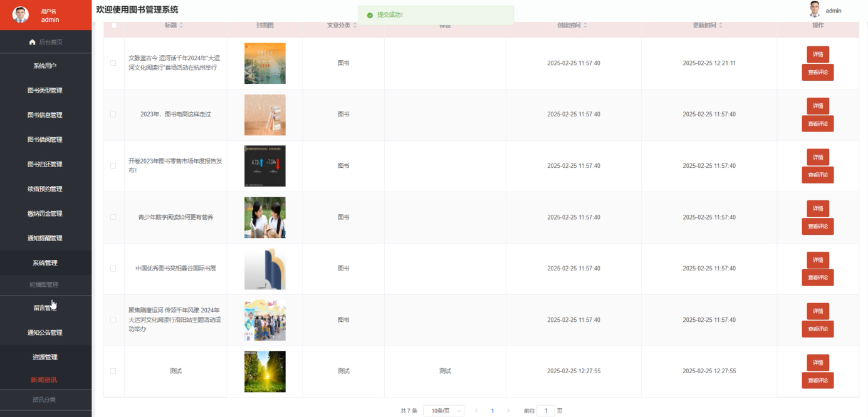Click 详情 for 中国优秀图书亮相曼谷国际书展
This screenshot has height=417, width=868.
(818, 260)
